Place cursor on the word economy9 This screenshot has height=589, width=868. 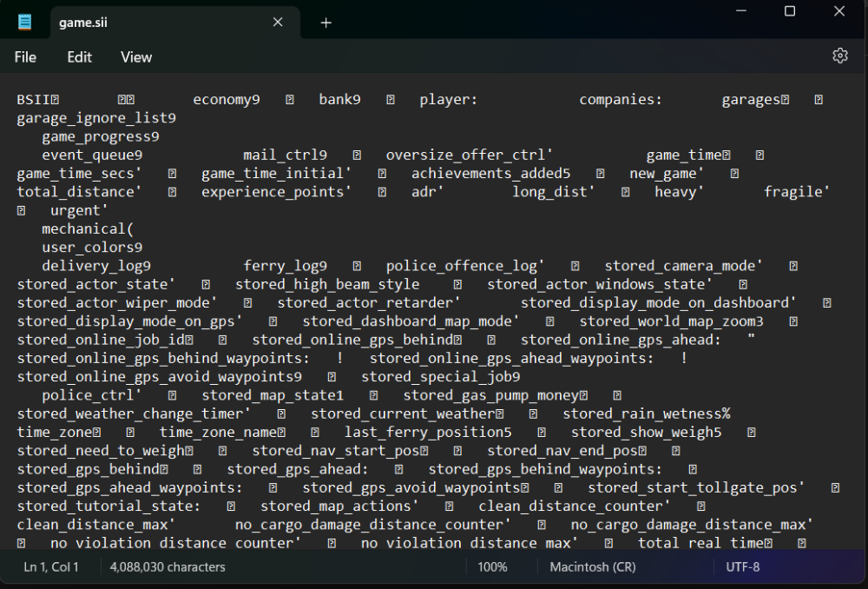tap(226, 100)
